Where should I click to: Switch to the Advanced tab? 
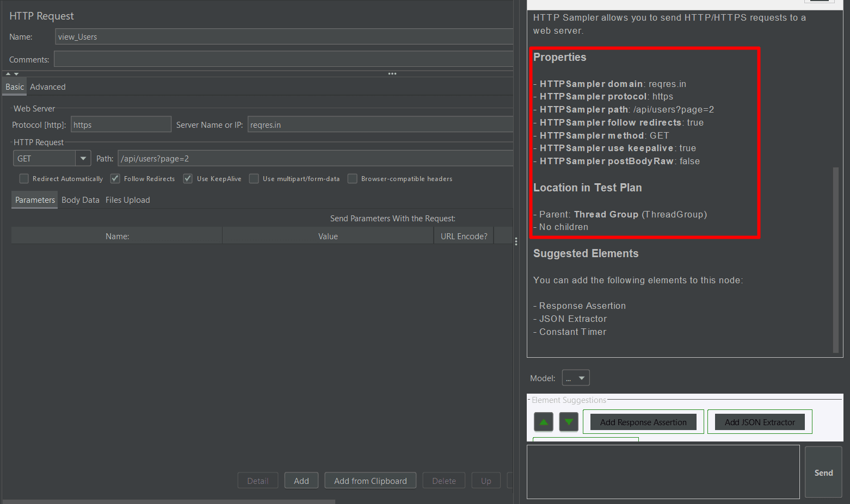tap(48, 87)
